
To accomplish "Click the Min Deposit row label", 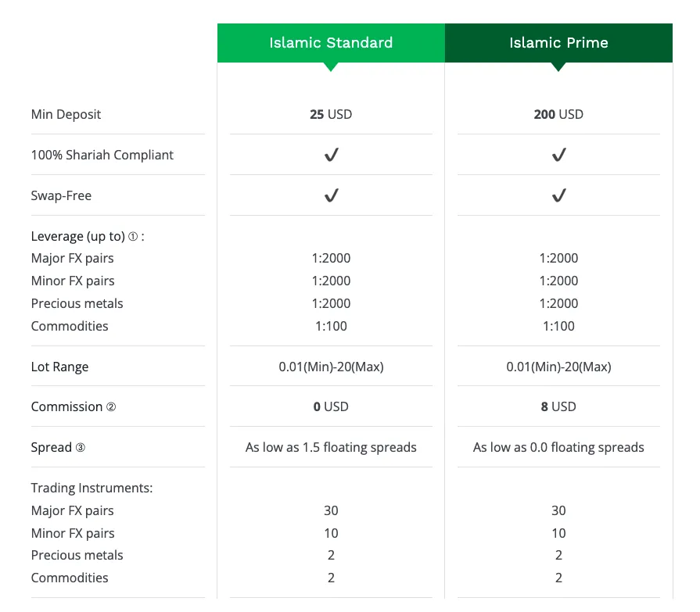I will [66, 114].
